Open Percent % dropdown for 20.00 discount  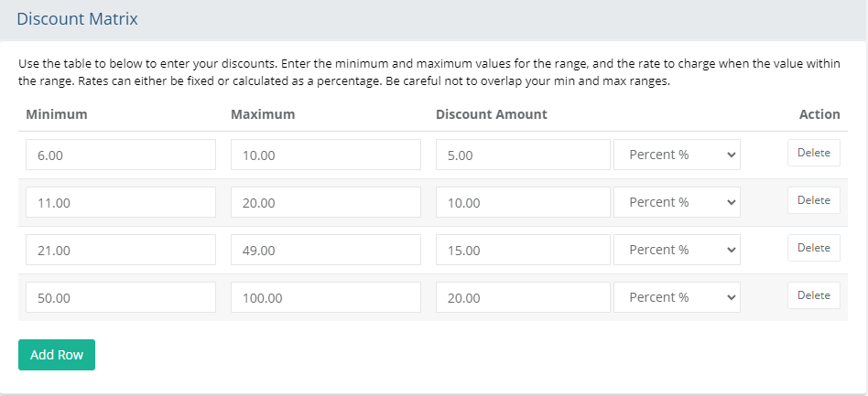pyautogui.click(x=677, y=297)
